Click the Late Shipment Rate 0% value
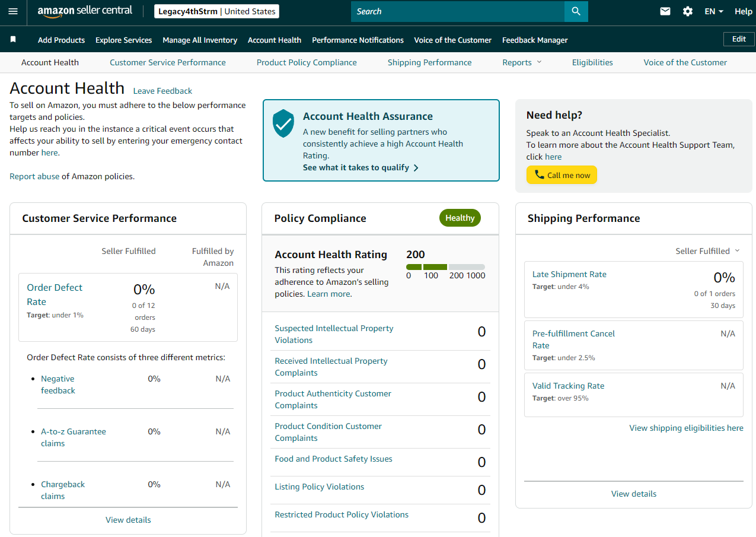This screenshot has height=537, width=756. pos(724,278)
